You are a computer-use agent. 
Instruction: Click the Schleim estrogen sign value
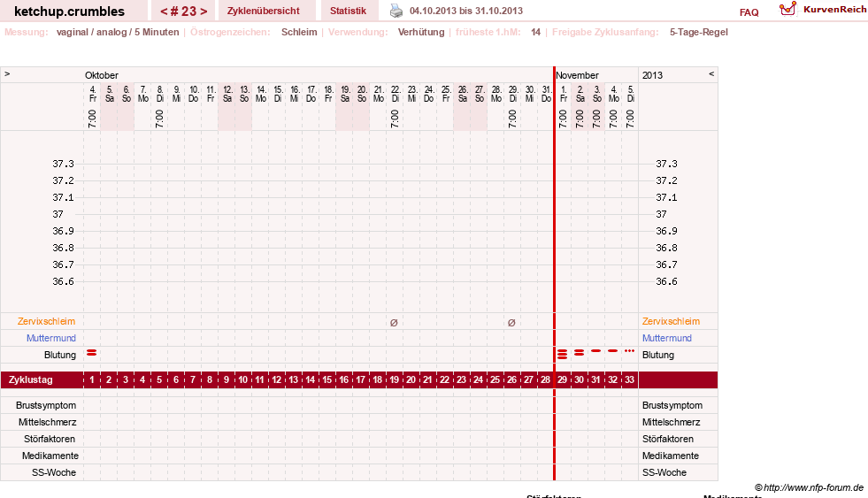tap(299, 32)
